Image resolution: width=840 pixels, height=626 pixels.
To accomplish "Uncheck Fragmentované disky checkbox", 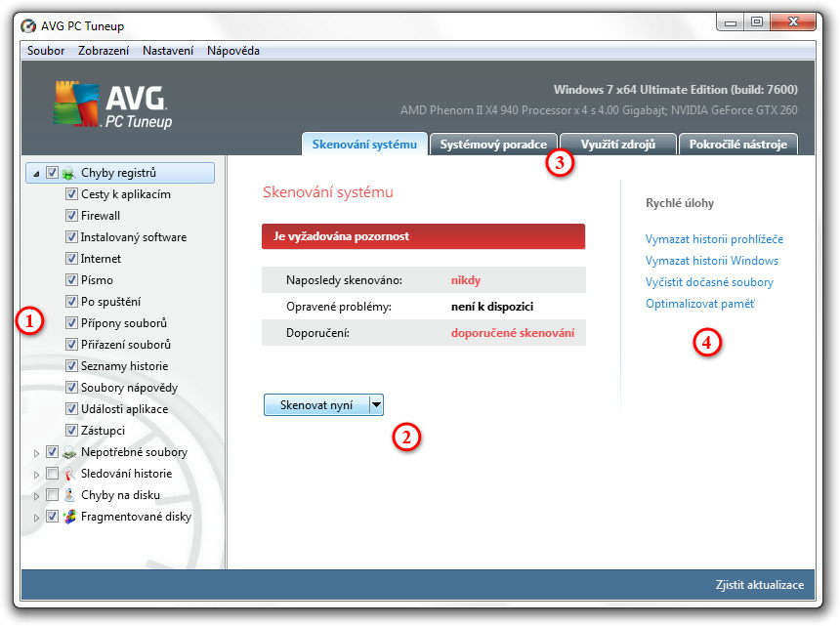I will 52,517.
